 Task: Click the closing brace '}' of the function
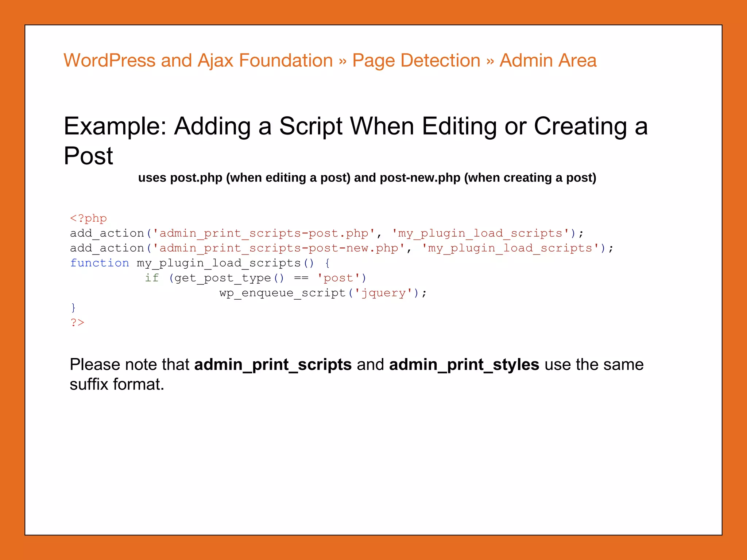73,308
